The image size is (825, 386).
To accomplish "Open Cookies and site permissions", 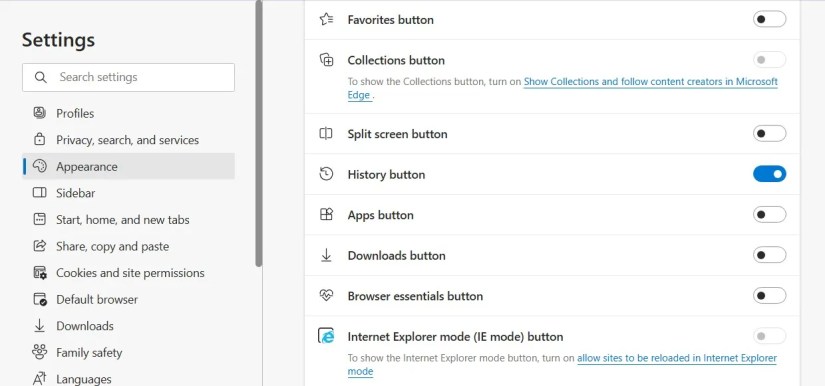I will 128,272.
